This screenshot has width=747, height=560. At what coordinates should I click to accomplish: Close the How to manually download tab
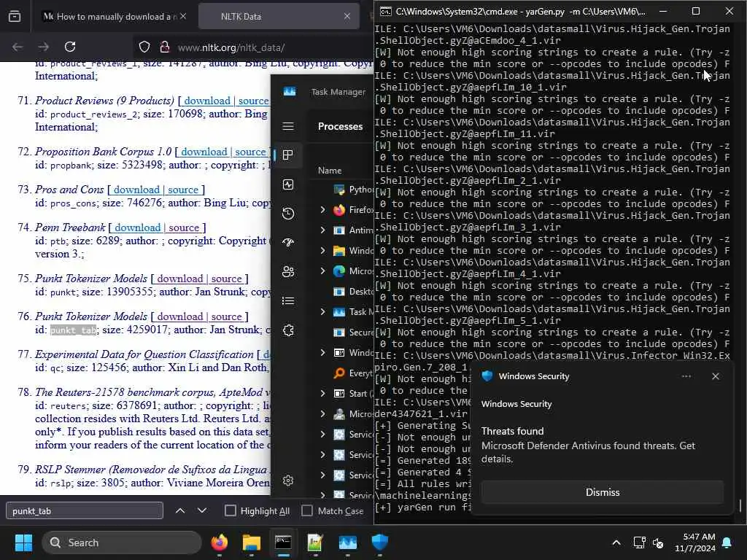(183, 17)
